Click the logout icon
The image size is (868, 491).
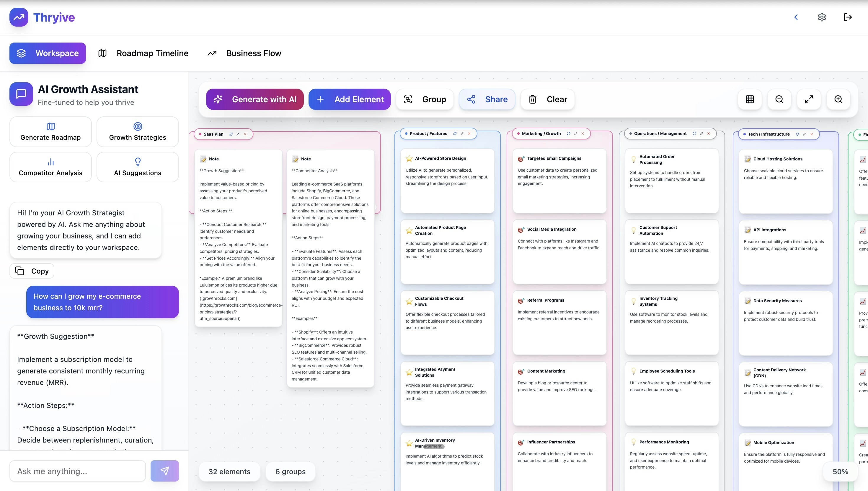pyautogui.click(x=848, y=17)
